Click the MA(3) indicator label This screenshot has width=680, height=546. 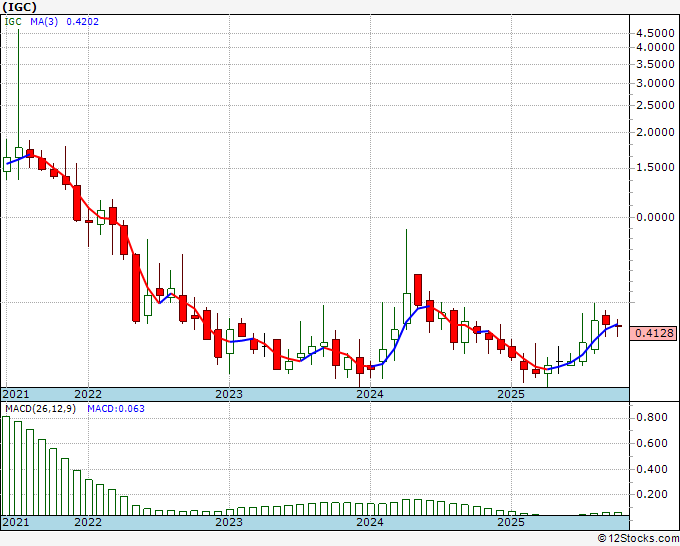click(x=44, y=21)
